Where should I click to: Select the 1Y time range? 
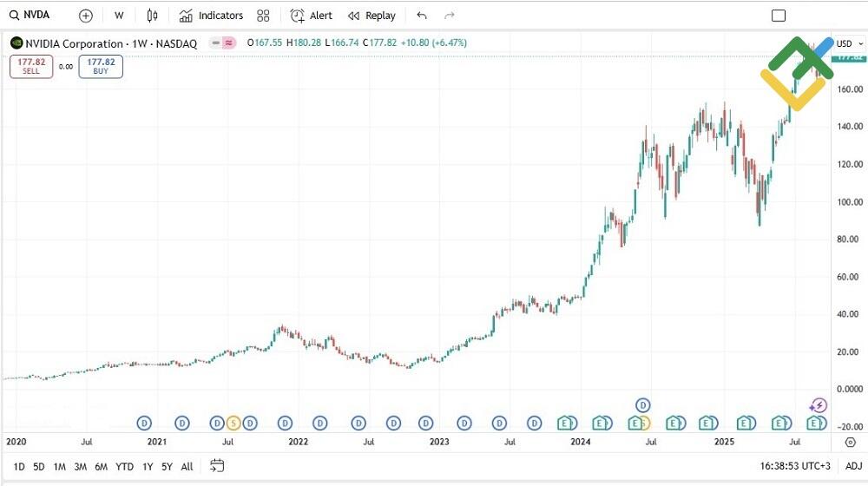(148, 467)
